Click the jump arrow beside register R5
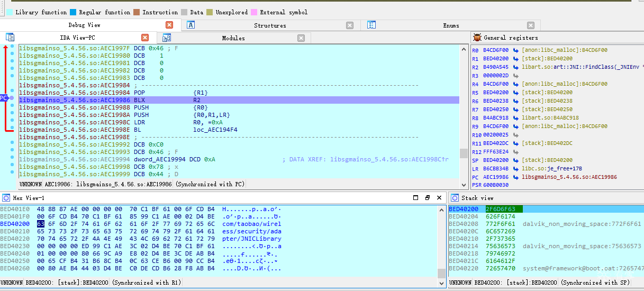644x291 pixels. click(x=515, y=93)
